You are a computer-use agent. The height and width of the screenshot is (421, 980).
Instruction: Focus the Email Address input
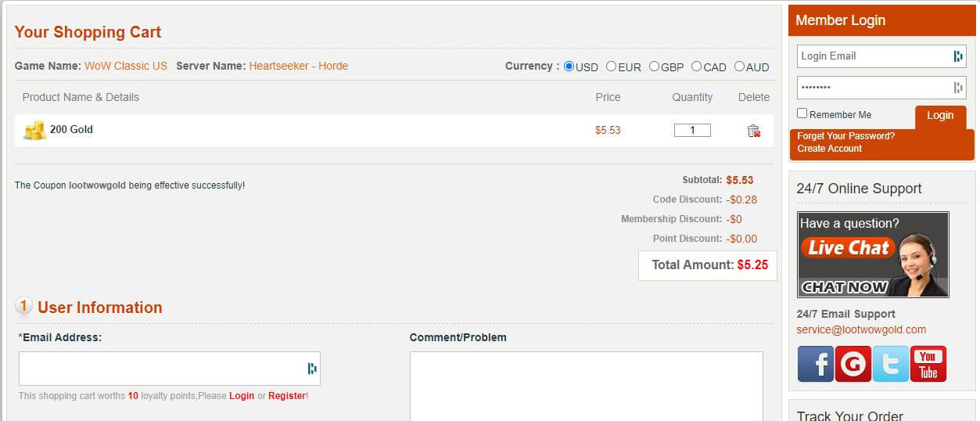pos(170,369)
